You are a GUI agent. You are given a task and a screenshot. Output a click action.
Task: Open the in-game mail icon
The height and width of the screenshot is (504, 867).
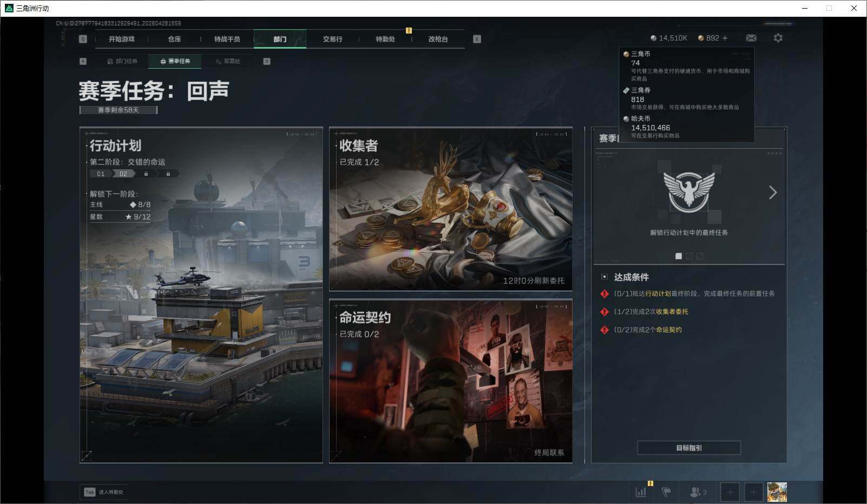pos(751,38)
